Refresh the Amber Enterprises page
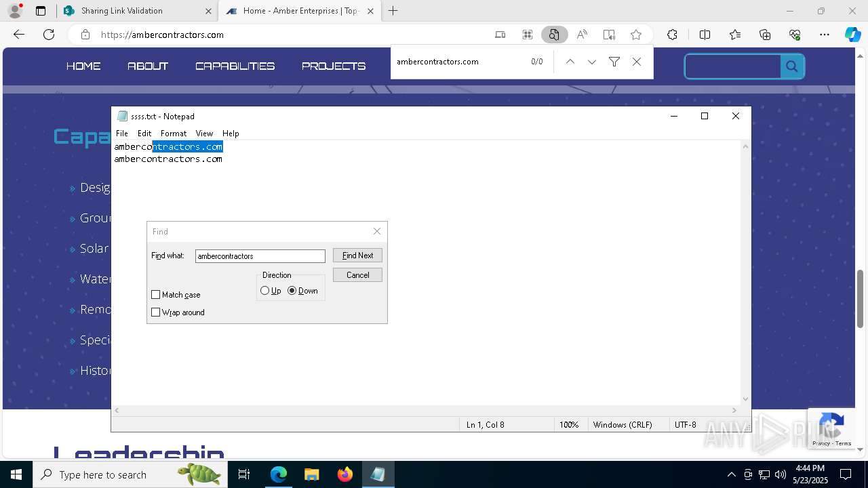Image resolution: width=868 pixels, height=488 pixels. [49, 35]
